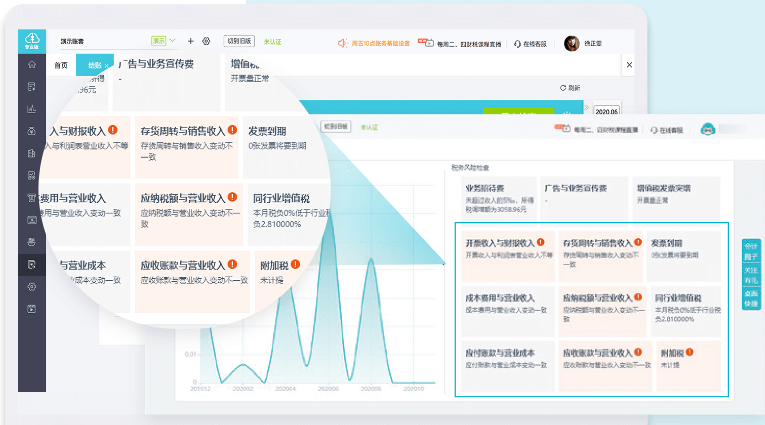
Task: Click the home icon in left sidebar
Action: tap(32, 65)
